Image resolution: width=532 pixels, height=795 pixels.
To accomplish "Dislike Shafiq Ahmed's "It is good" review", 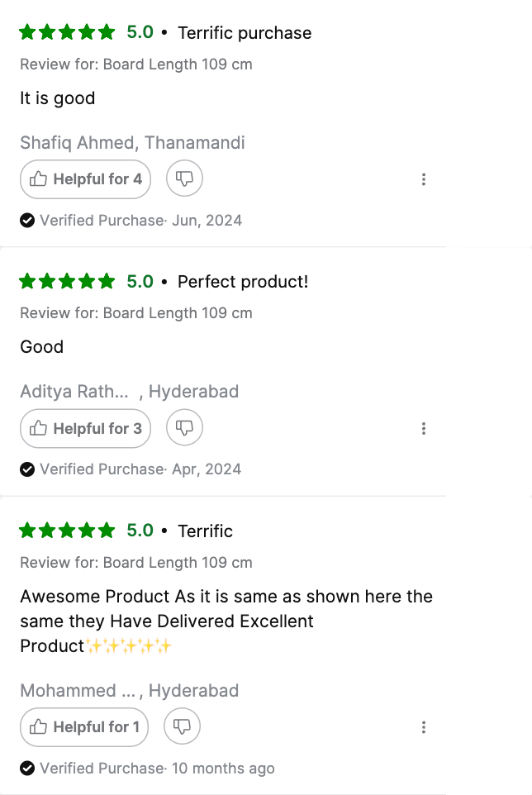I will point(185,179).
